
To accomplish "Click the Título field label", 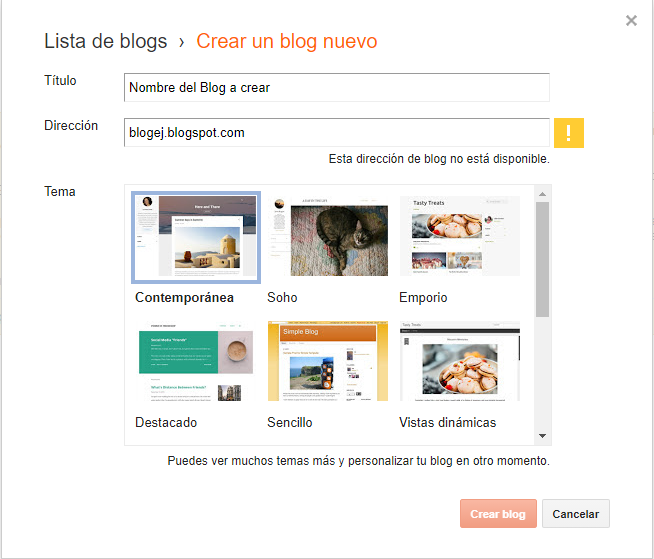I will pos(60,80).
